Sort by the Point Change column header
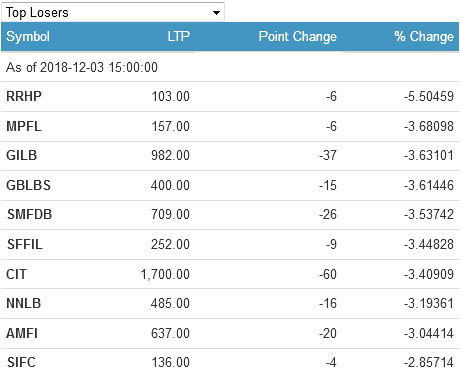The height and width of the screenshot is (370, 461). 298,36
